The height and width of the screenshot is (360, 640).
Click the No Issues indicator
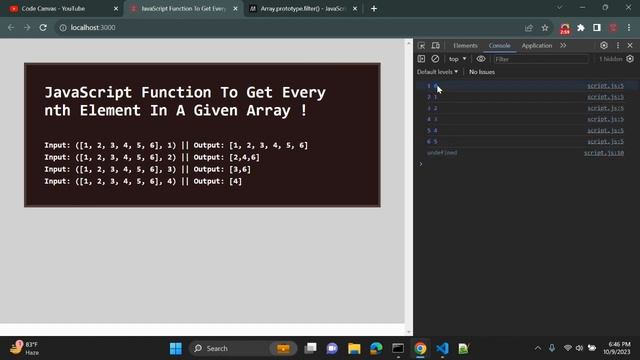[482, 72]
